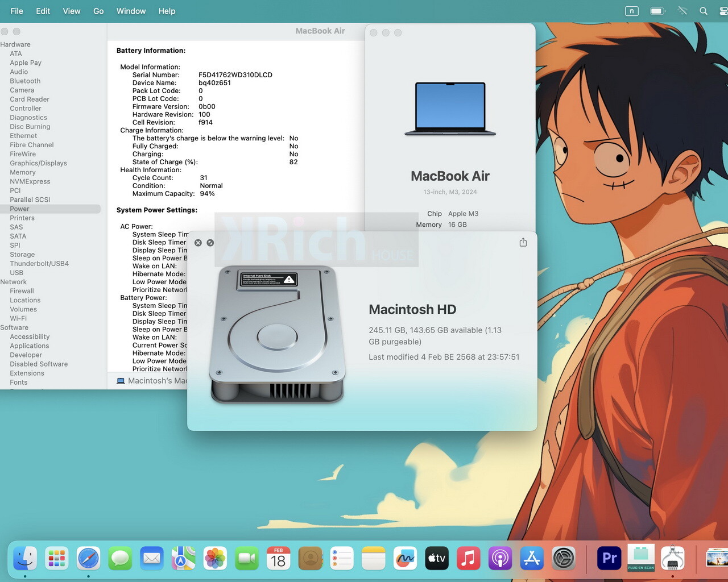Select USB in the sidebar
Viewport: 728px width, 582px height.
(16, 272)
